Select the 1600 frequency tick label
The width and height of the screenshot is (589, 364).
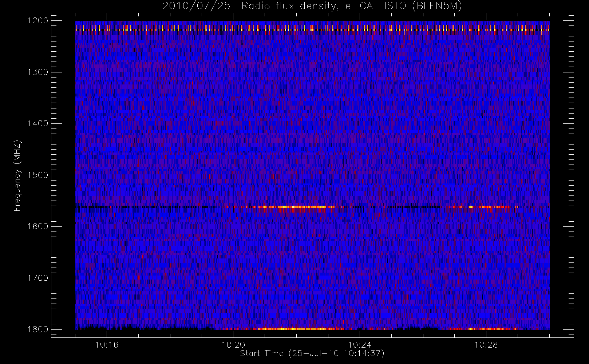38,226
